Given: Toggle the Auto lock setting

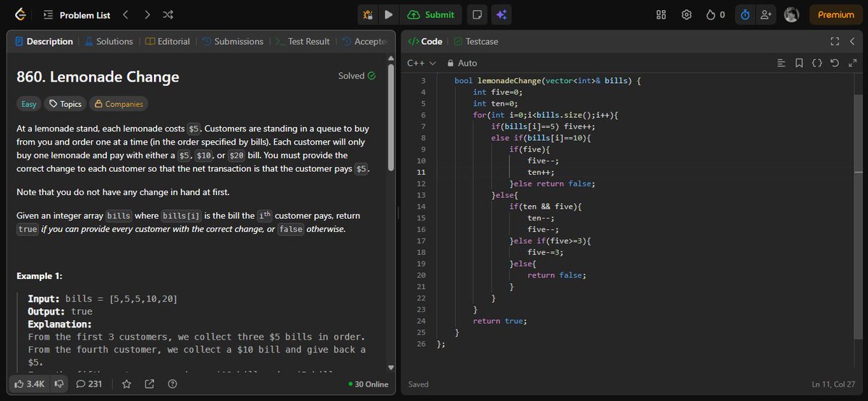Looking at the screenshot, I should (462, 63).
